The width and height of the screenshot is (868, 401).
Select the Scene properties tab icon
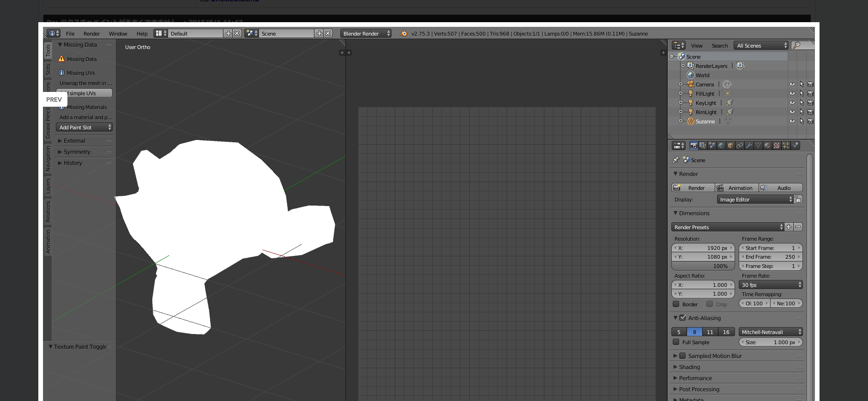click(x=712, y=146)
